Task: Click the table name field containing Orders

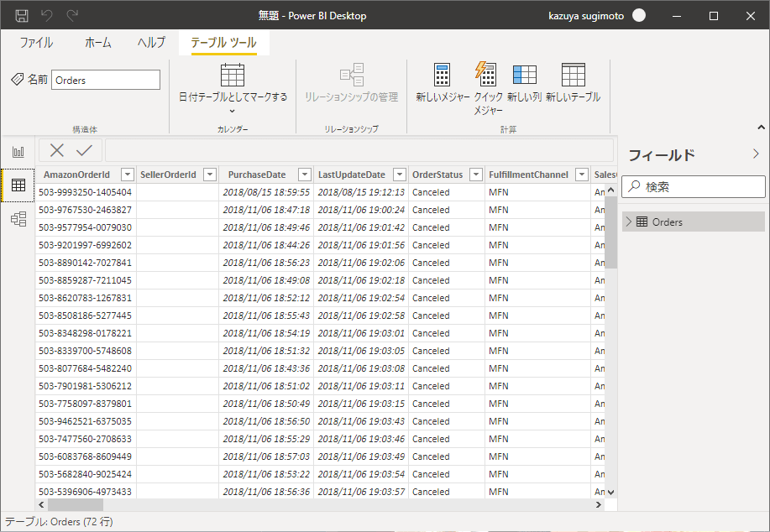Action: pyautogui.click(x=106, y=80)
